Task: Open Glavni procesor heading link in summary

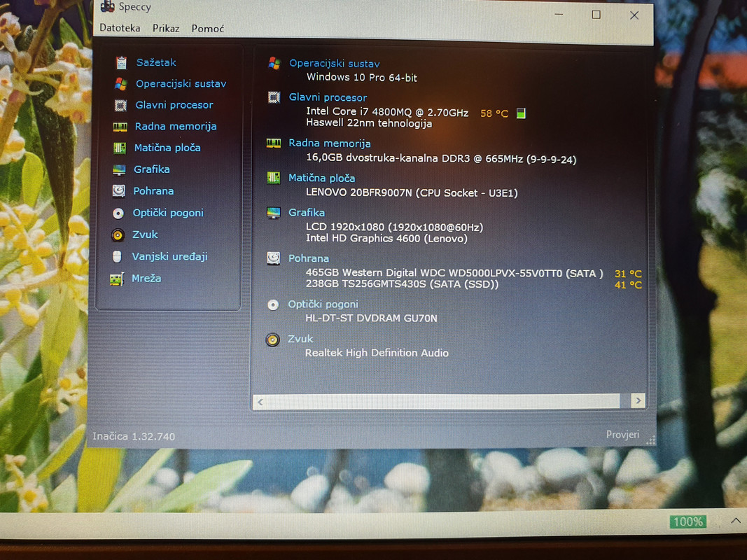Action: click(x=328, y=97)
